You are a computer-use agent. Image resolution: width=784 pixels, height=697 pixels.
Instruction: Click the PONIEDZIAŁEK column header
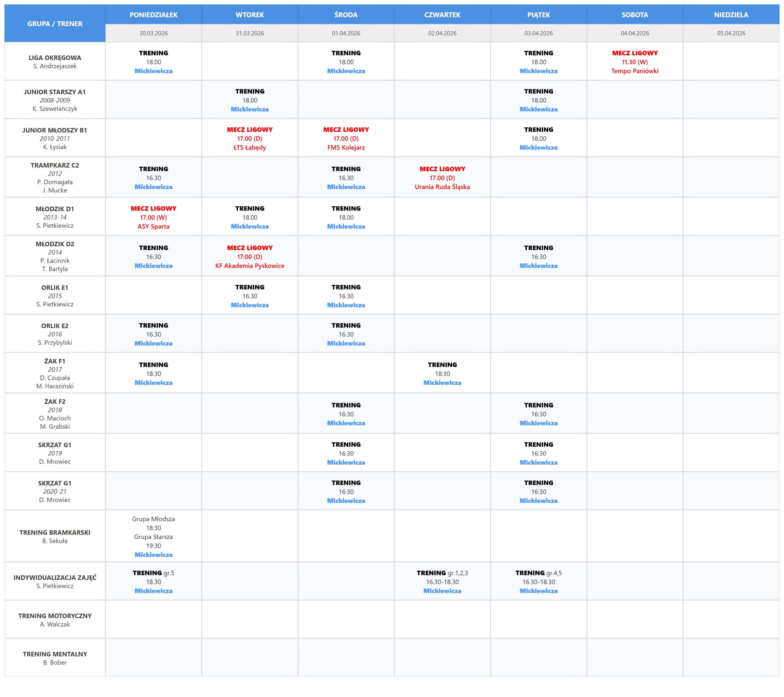pos(153,15)
